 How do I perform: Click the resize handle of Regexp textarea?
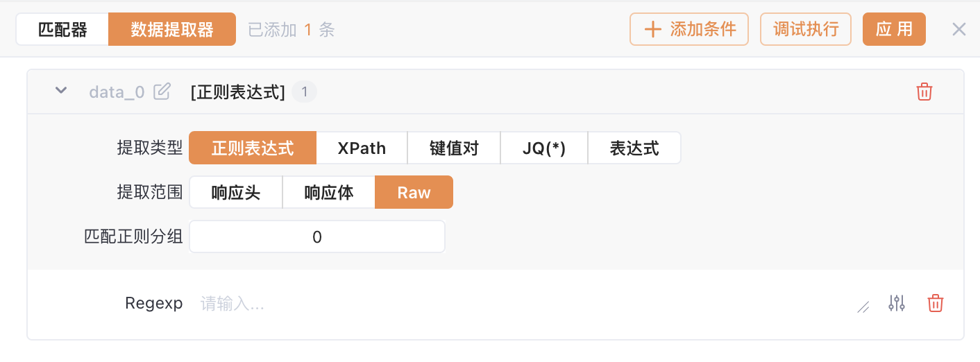point(863,307)
